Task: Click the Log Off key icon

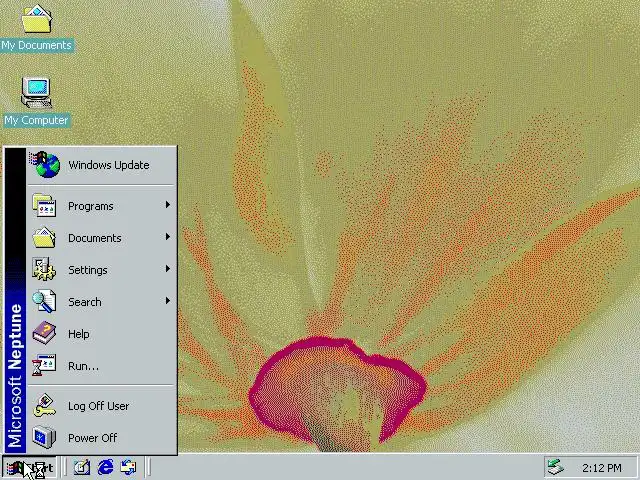Action: pos(44,405)
